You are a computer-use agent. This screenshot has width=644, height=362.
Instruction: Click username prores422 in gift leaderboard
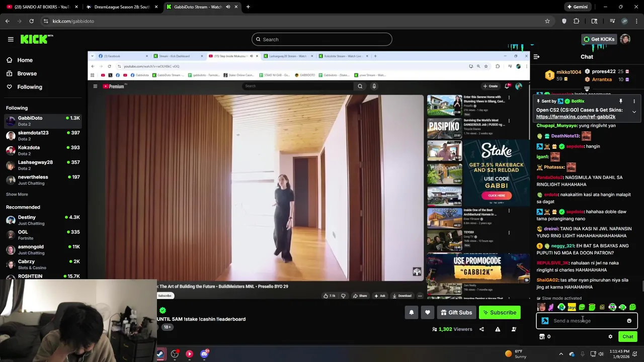[604, 71]
